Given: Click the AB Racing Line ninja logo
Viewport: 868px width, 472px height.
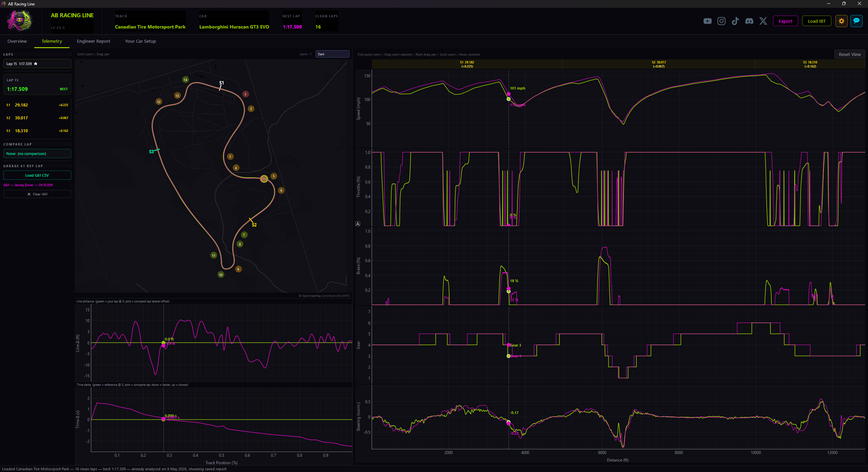Looking at the screenshot, I should point(20,21).
